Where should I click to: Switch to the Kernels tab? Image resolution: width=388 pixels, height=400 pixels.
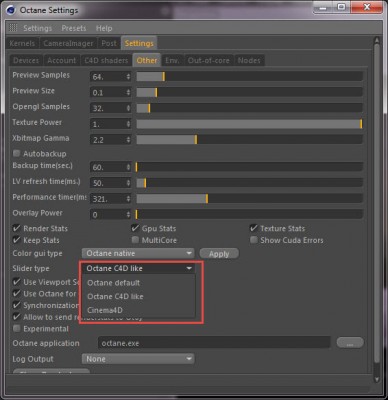pos(22,43)
